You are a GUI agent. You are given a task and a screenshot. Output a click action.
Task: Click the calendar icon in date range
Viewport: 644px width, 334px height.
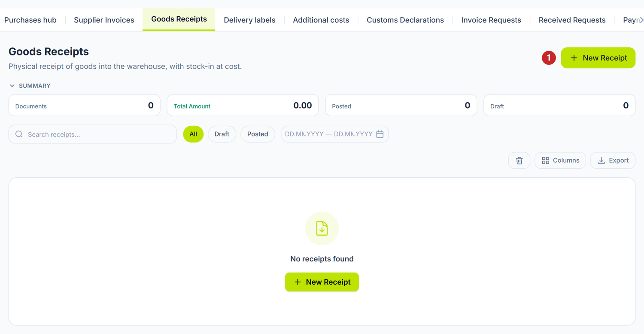[380, 134]
